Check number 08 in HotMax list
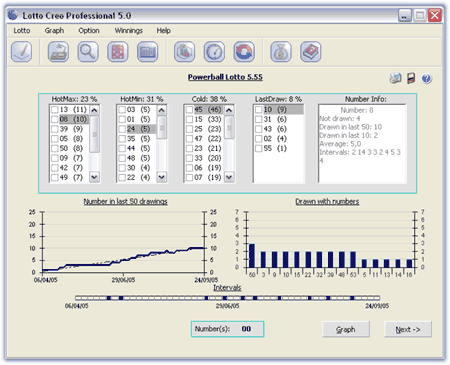Screen dimensions: 450x365 point(55,119)
